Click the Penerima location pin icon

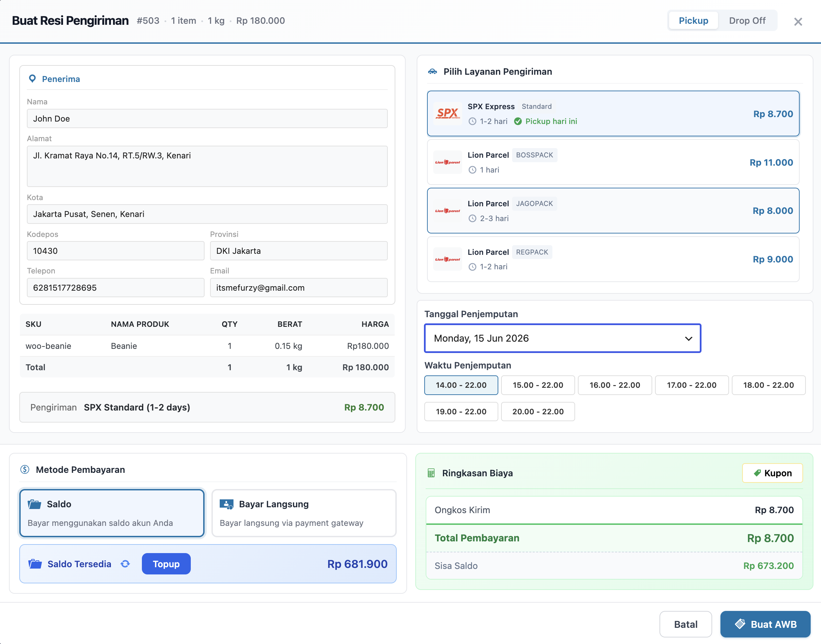click(32, 79)
